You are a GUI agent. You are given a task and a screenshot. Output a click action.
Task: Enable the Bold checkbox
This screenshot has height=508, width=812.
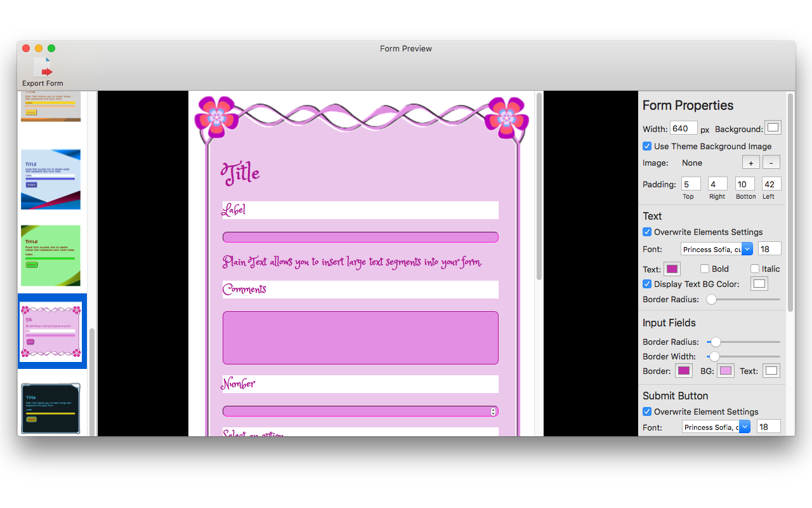pyautogui.click(x=705, y=269)
